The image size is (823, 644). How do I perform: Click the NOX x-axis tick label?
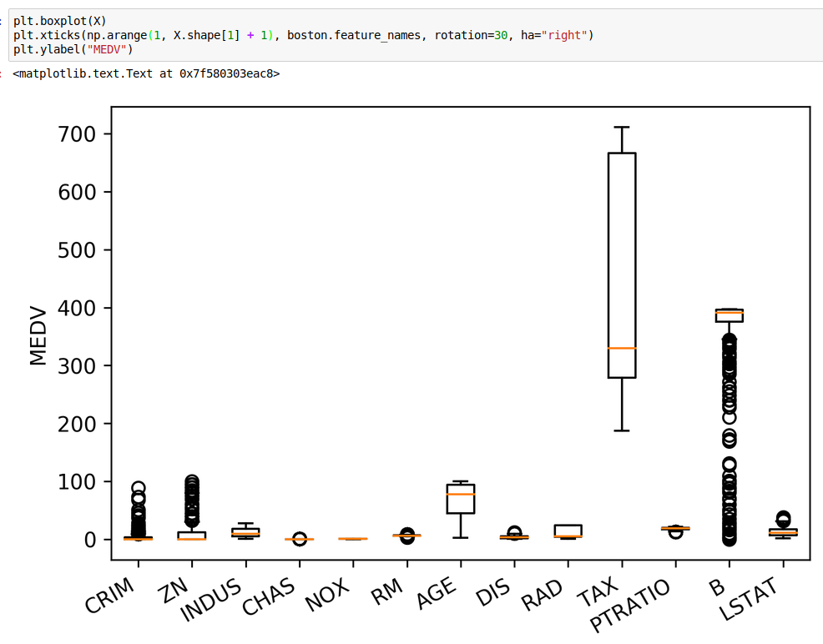327,594
